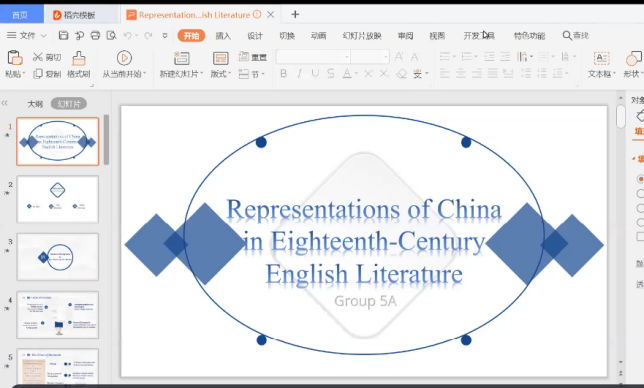Click the 查找 Find button
Image resolution: width=644 pixels, height=388 pixels.
click(x=575, y=36)
